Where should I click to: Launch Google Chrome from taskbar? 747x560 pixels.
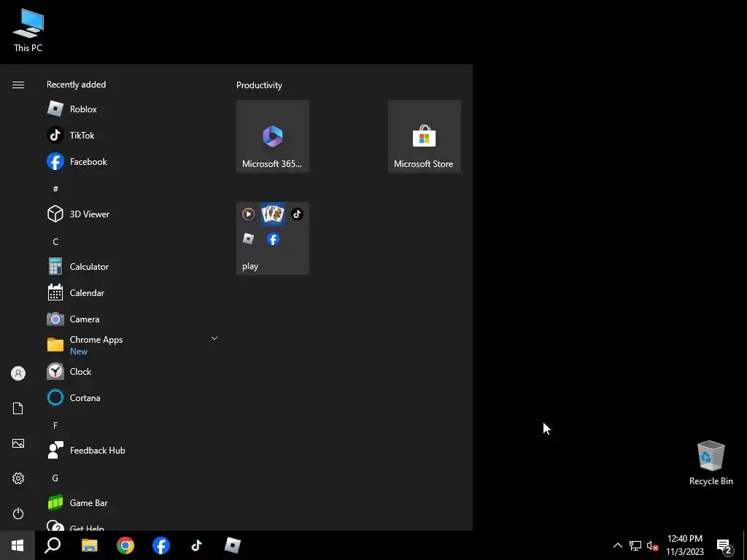(x=125, y=545)
